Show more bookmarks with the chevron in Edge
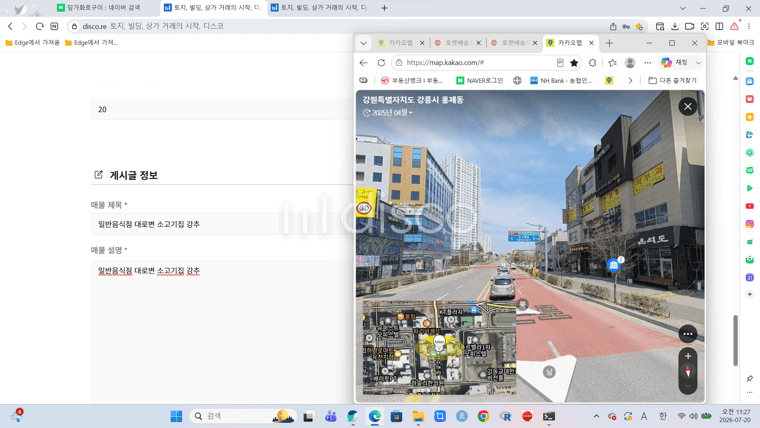 [630, 80]
